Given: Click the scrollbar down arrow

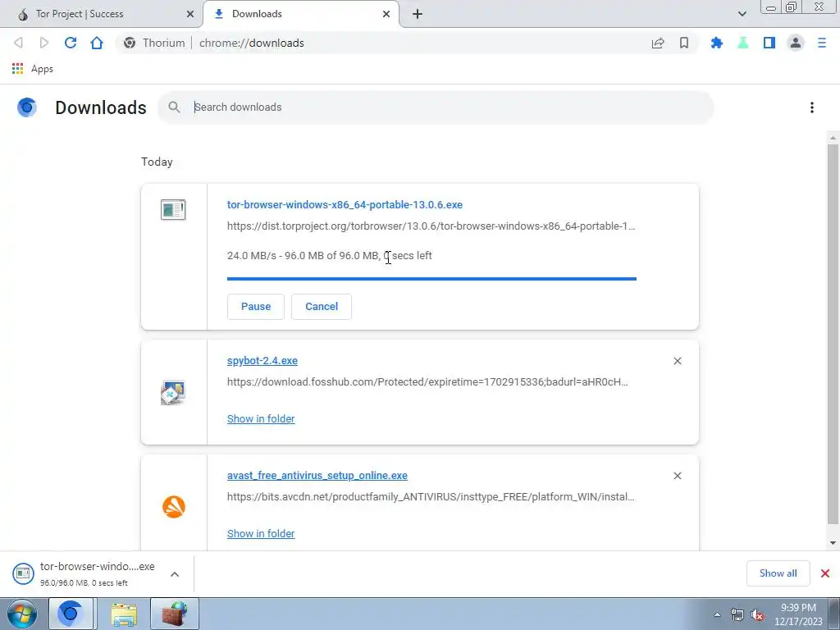Looking at the screenshot, I should pos(833,543).
